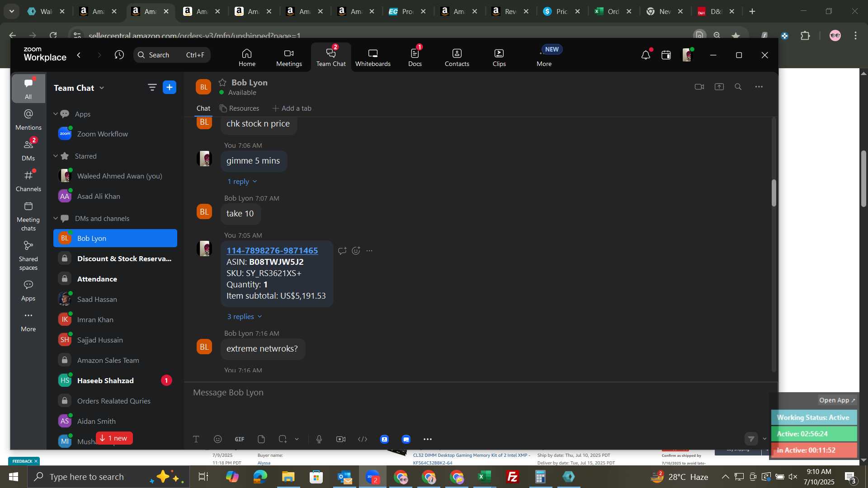Toggle the text formatting toolbar

[x=196, y=439]
